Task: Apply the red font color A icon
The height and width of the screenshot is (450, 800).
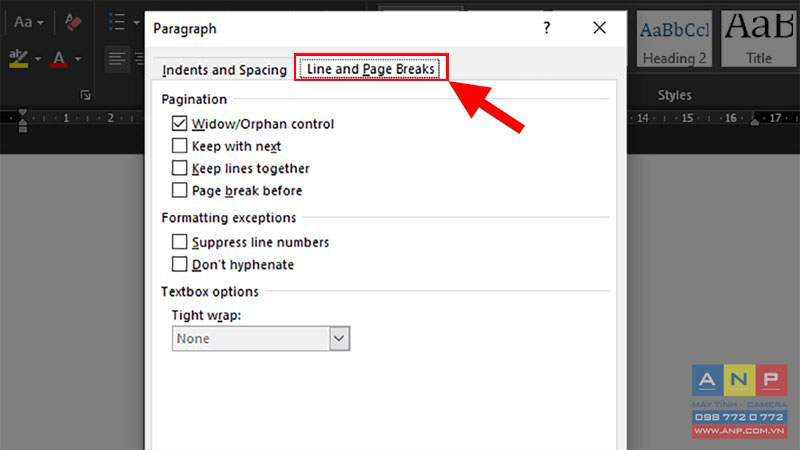Action: point(59,59)
